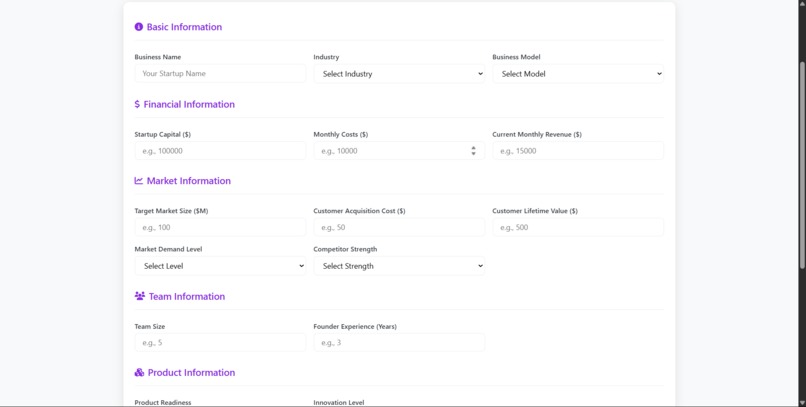Click the Team Size input field
This screenshot has width=806, height=407.
(x=220, y=342)
